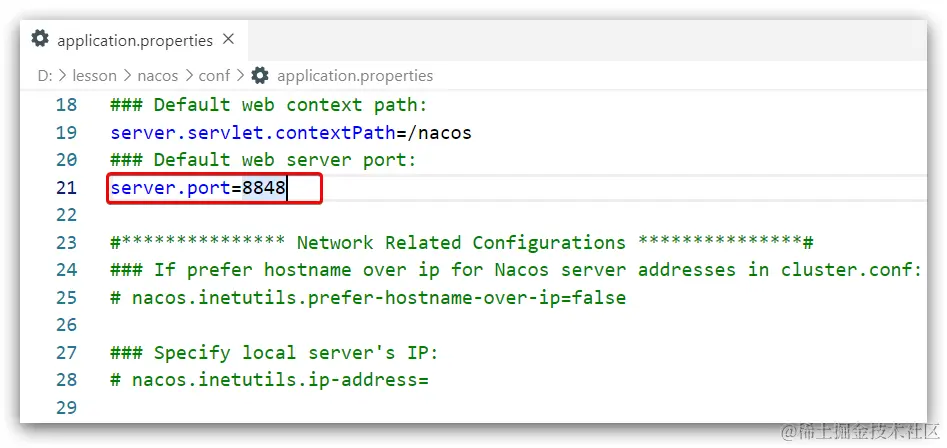Click the Network Related Configurations comment line

462,243
